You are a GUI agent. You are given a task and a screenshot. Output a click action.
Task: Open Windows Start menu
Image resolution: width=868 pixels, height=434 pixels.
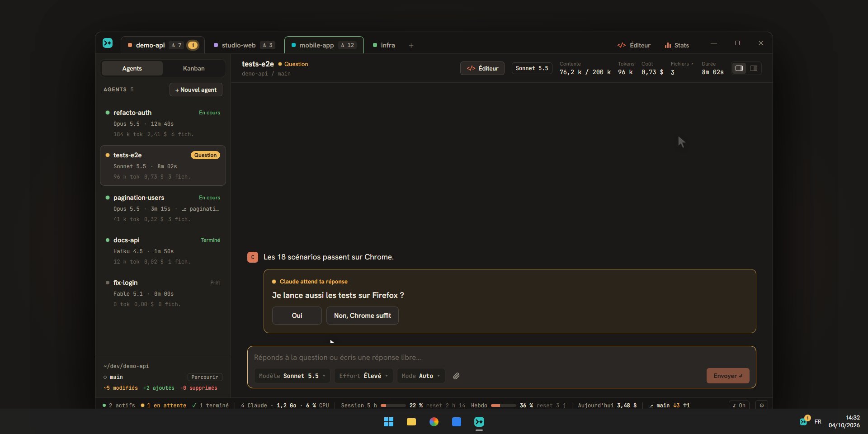point(389,422)
